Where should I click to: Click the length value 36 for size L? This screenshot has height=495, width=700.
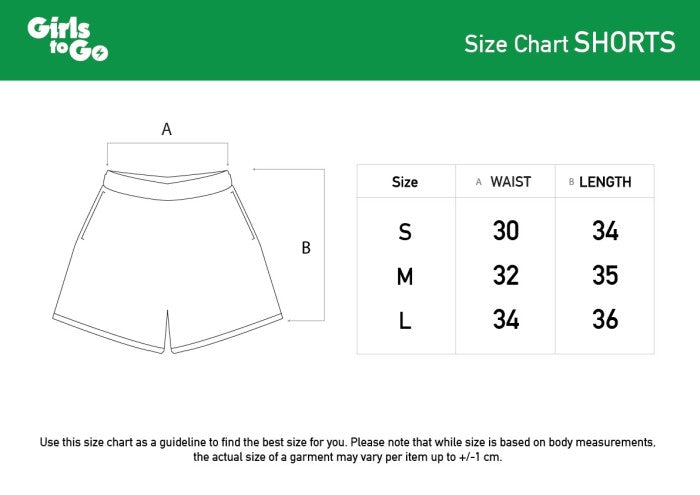point(605,320)
